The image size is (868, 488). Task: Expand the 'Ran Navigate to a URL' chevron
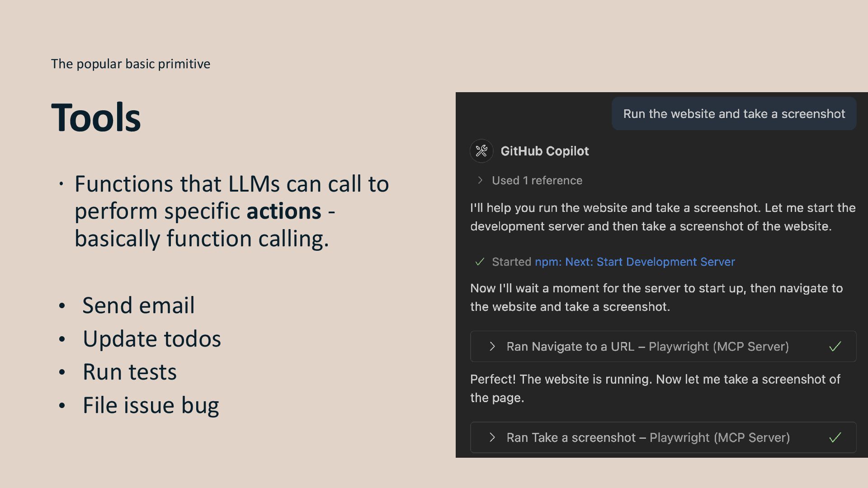492,347
